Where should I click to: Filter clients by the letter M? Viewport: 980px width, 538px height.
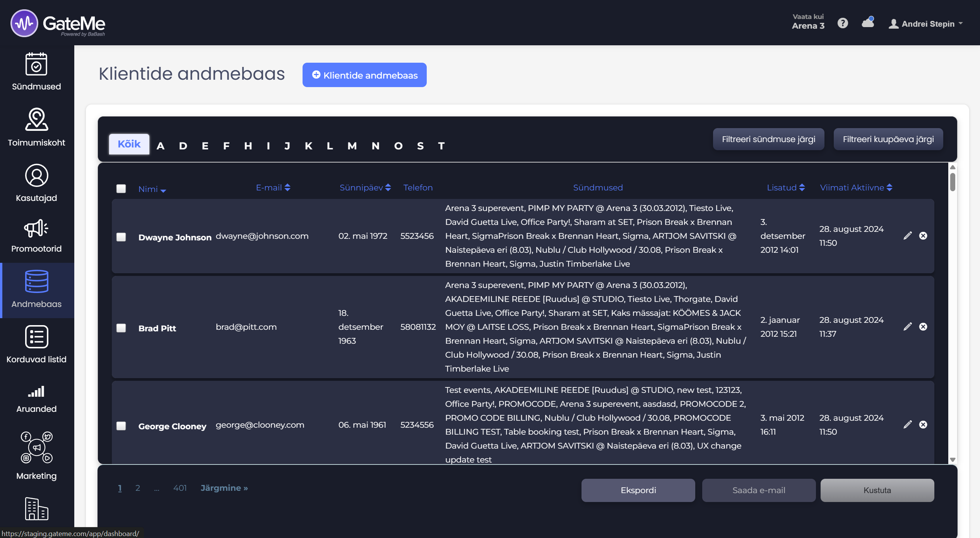(352, 146)
